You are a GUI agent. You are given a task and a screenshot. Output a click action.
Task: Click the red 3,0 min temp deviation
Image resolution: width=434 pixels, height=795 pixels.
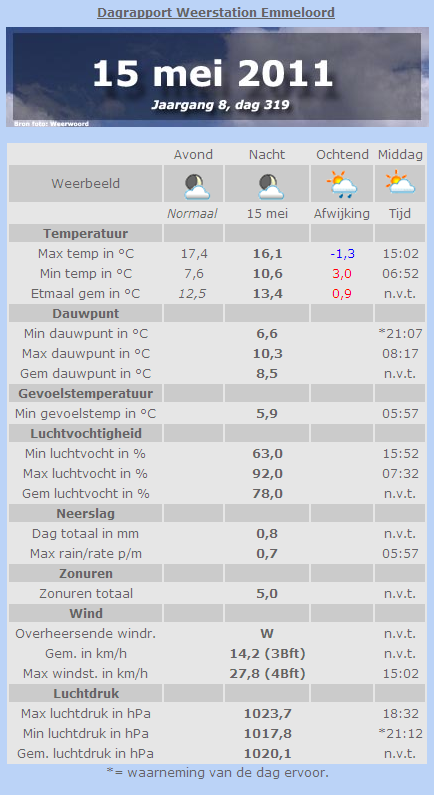pyautogui.click(x=342, y=274)
